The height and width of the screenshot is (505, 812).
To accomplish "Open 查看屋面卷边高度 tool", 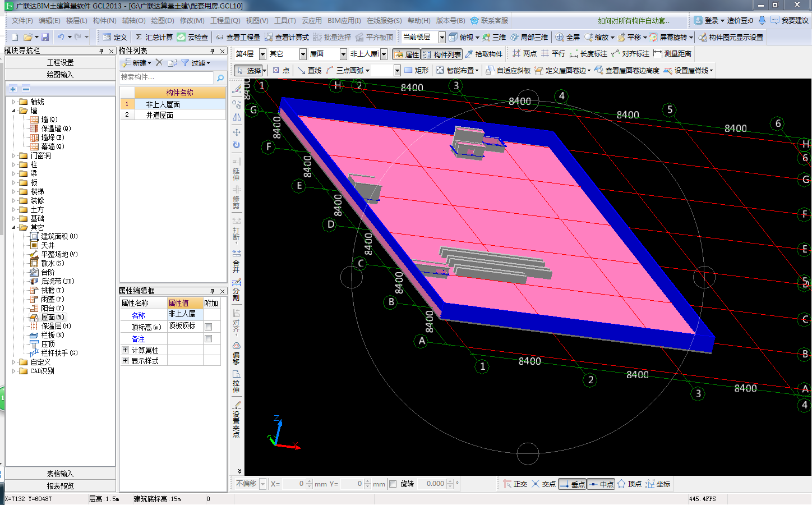I will pyautogui.click(x=627, y=70).
